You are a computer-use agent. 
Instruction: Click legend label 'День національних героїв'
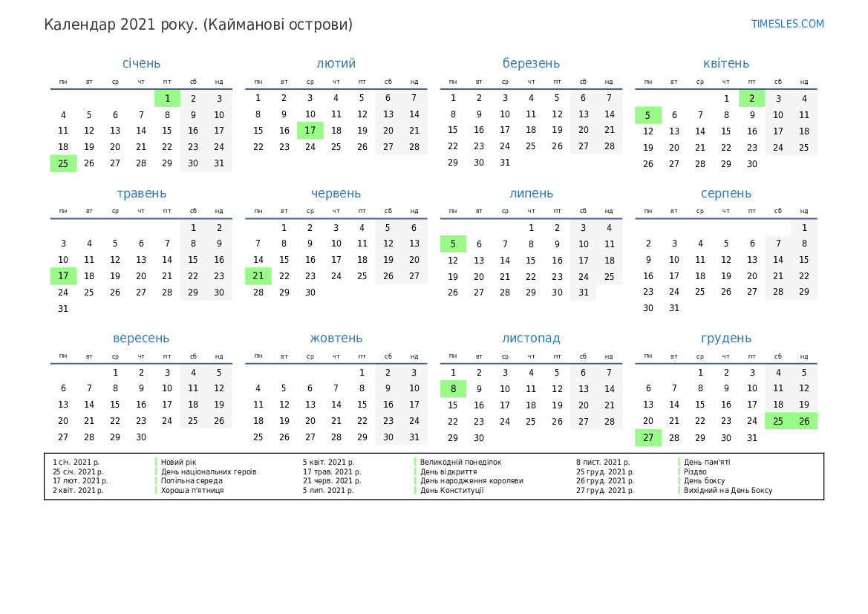pos(209,471)
